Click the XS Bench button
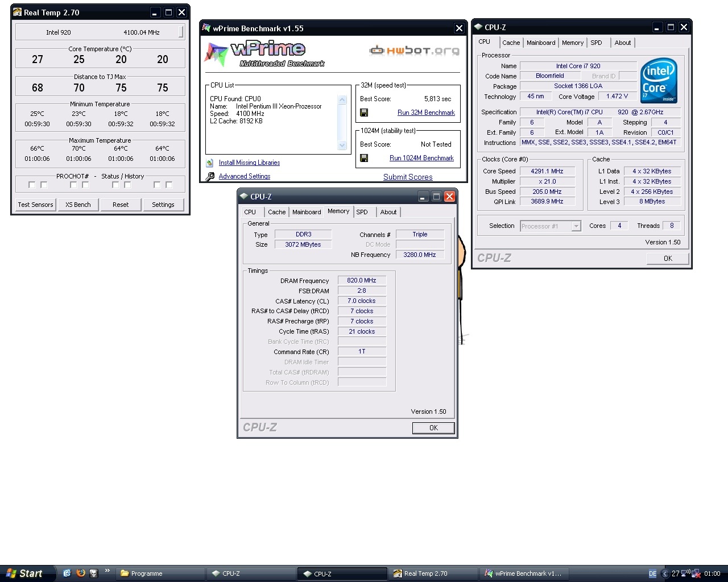Screen dimensions: 728x582 click(78, 205)
